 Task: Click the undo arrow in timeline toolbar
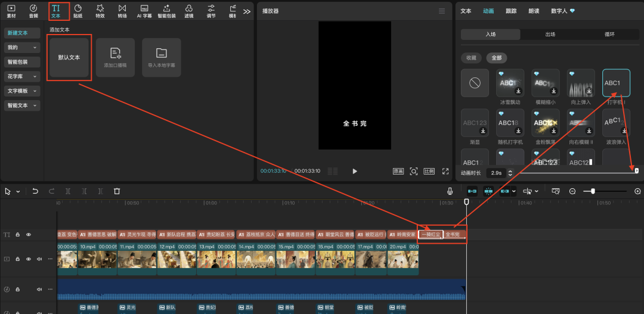[x=35, y=191]
